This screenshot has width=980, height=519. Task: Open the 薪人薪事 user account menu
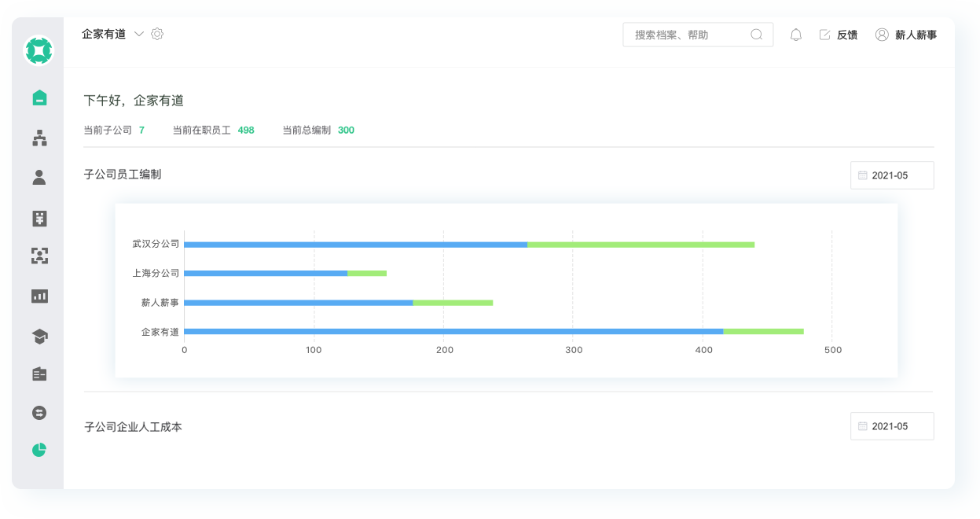click(905, 35)
